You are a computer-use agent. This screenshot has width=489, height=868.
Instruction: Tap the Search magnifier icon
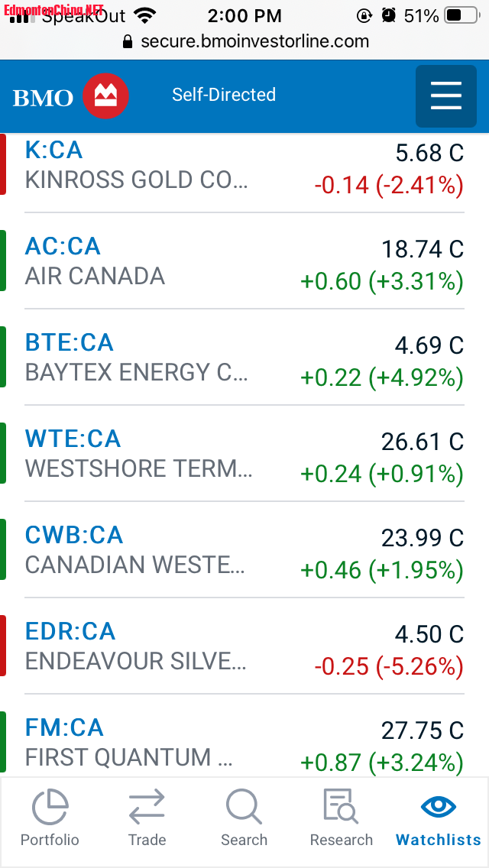(x=244, y=807)
